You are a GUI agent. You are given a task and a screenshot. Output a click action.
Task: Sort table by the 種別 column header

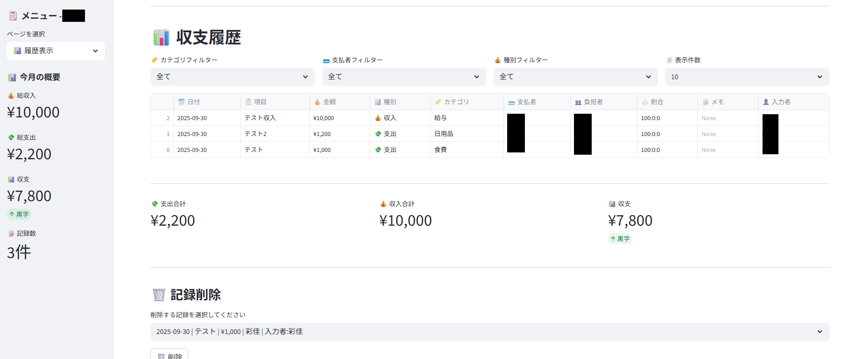(389, 102)
